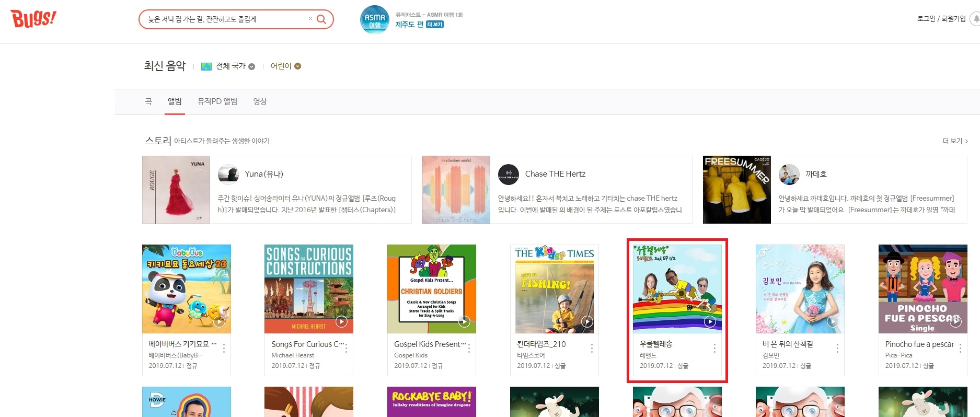980x417 pixels.
Task: Open the ASMR 여행 musiccast icon
Action: click(x=375, y=20)
